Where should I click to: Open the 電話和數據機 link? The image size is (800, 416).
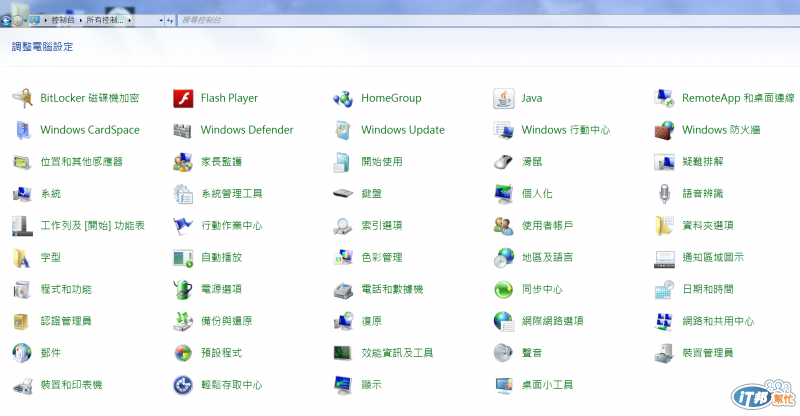pos(392,289)
